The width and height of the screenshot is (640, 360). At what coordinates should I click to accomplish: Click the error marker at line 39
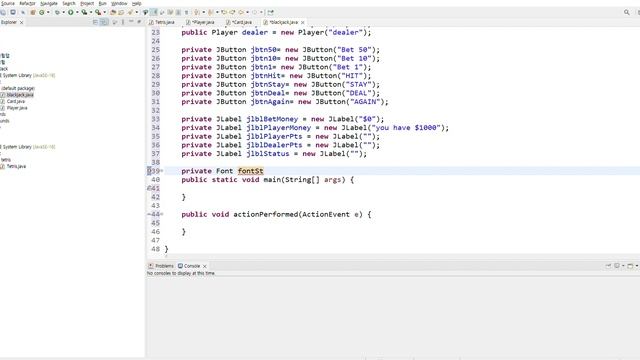click(149, 171)
